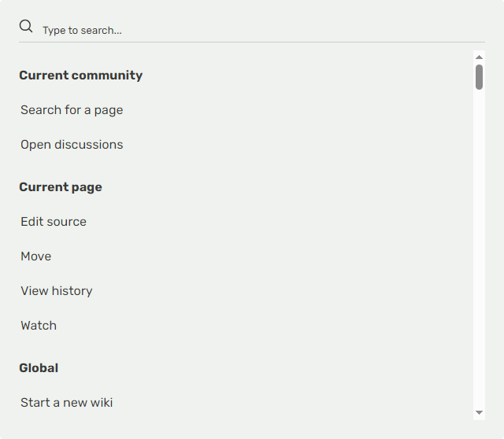Screen dimensions: 504x439
Task: Open 'View history' for the current page
Action: point(57,291)
